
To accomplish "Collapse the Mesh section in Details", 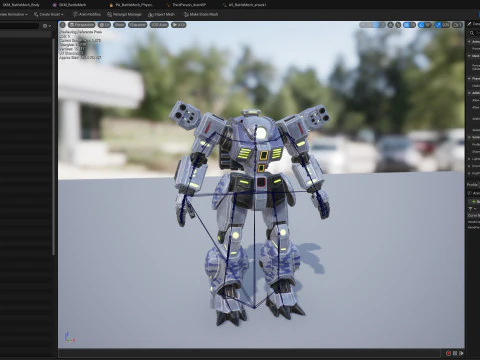I will pyautogui.click(x=469, y=56).
